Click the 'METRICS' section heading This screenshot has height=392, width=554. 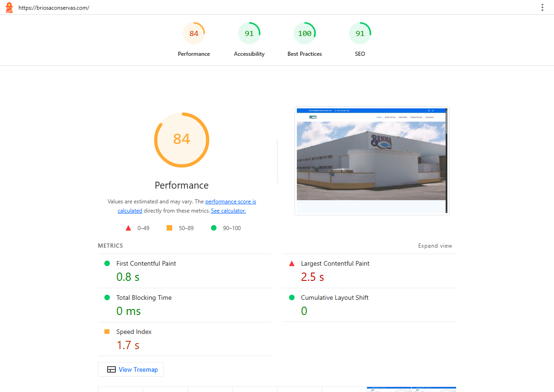(110, 246)
